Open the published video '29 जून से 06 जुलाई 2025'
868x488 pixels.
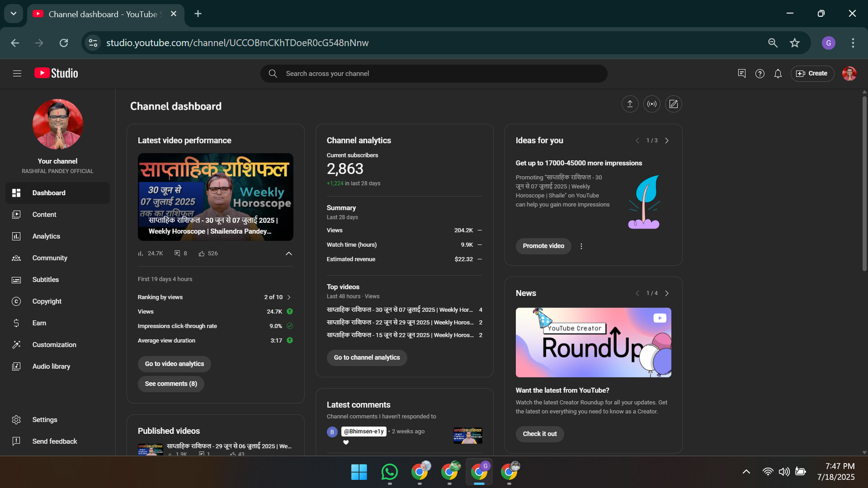tap(229, 446)
